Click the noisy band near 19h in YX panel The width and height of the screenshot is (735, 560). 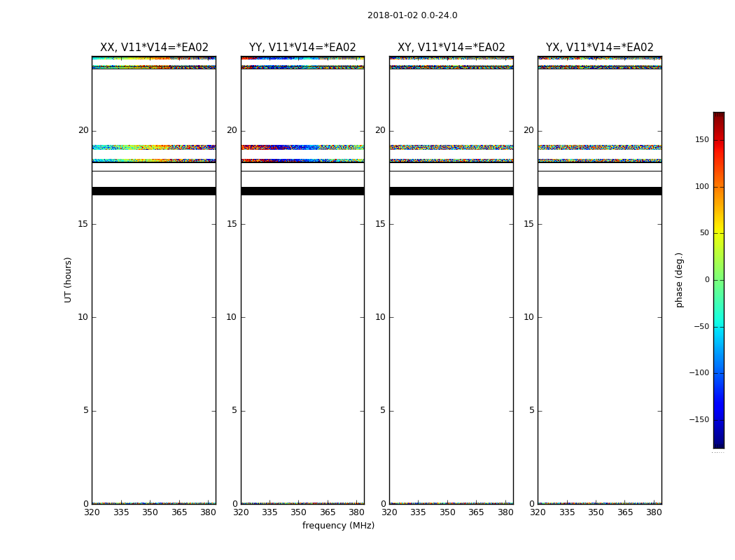(599, 147)
